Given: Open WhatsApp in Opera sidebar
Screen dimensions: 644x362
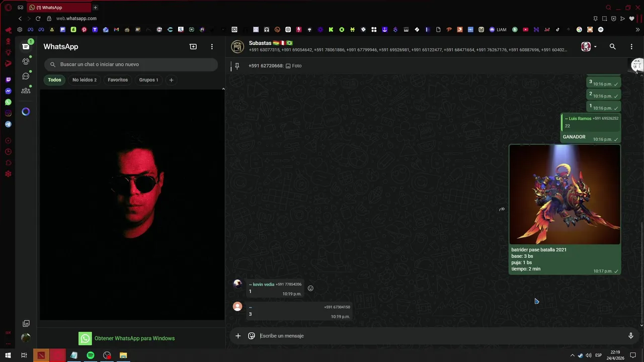Looking at the screenshot, I should pos(8,102).
